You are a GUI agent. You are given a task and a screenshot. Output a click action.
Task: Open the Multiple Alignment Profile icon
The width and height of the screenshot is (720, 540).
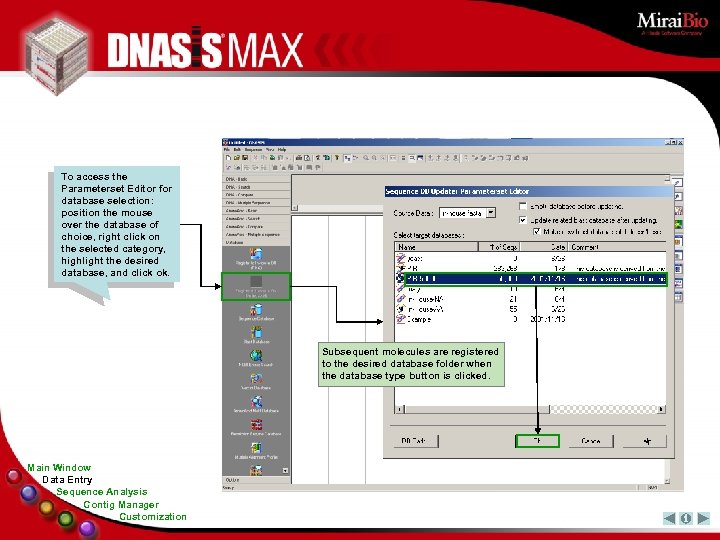[256, 450]
